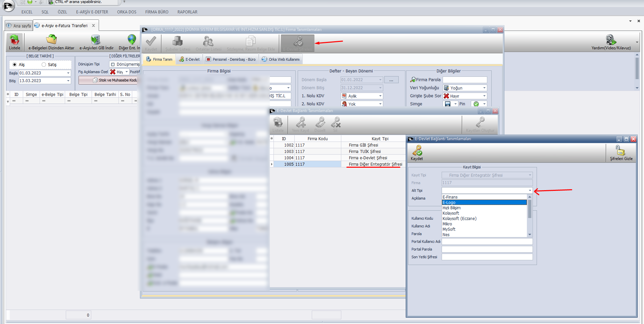Click the Listele icon in main toolbar
The image size is (644, 324).
tap(14, 40)
